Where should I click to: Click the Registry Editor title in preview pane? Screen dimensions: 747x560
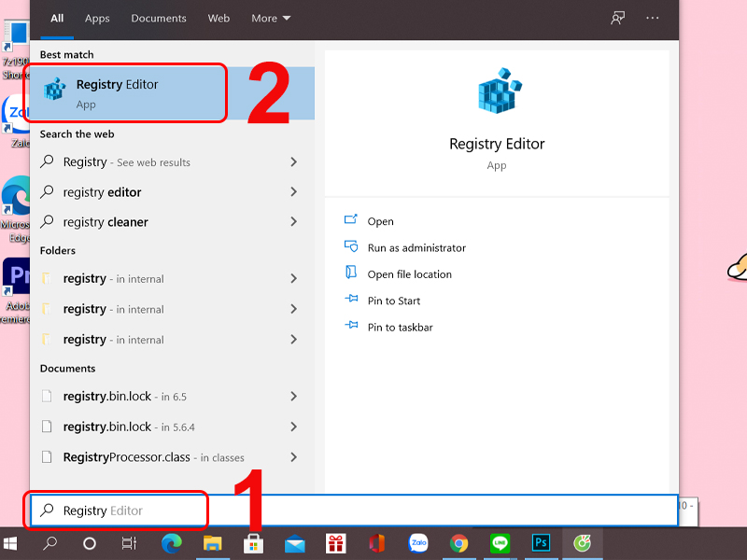[x=497, y=144]
